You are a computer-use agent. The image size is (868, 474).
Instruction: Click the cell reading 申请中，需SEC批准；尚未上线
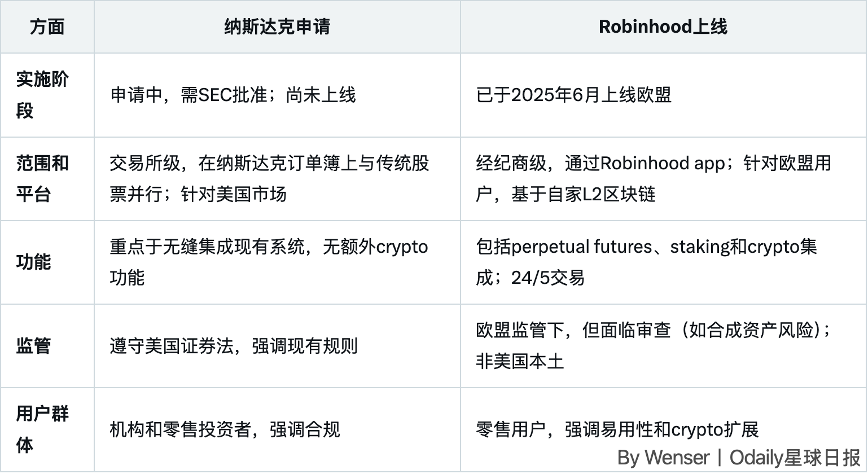(x=233, y=95)
